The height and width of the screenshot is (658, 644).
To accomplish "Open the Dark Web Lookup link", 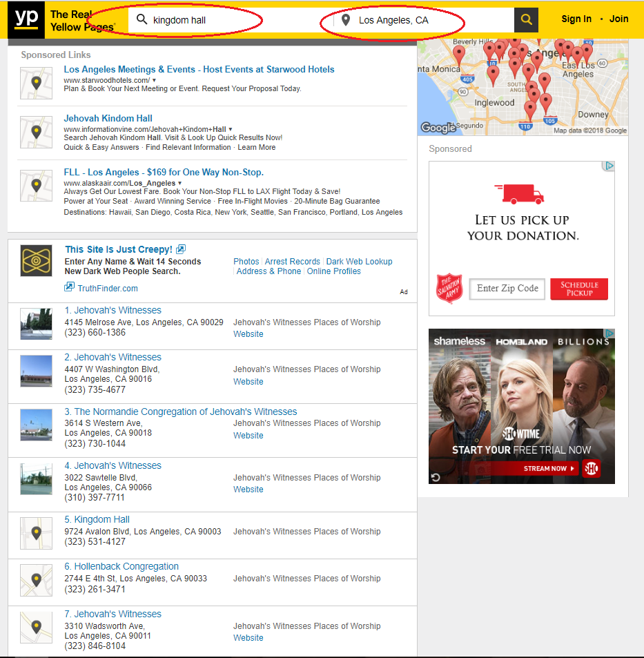I will click(359, 262).
